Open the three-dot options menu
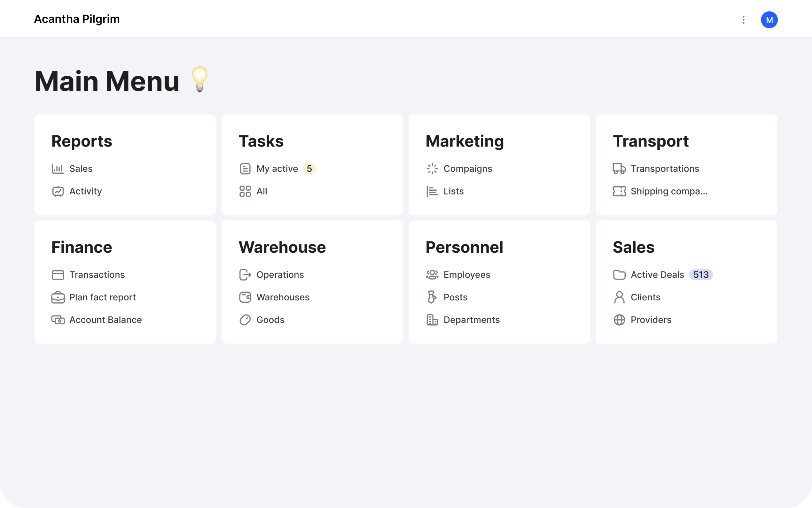Screen dimensions: 812x508 click(743, 20)
